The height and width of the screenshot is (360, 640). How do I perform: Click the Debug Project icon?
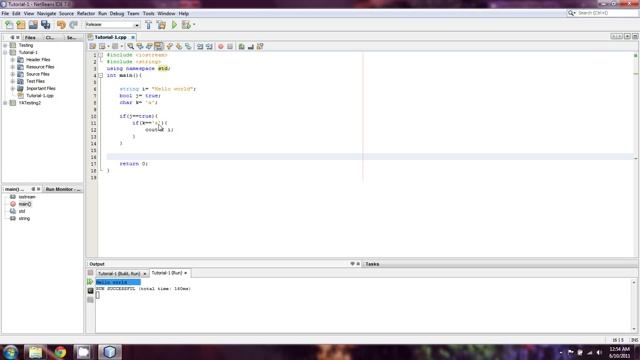pyautogui.click(x=186, y=25)
